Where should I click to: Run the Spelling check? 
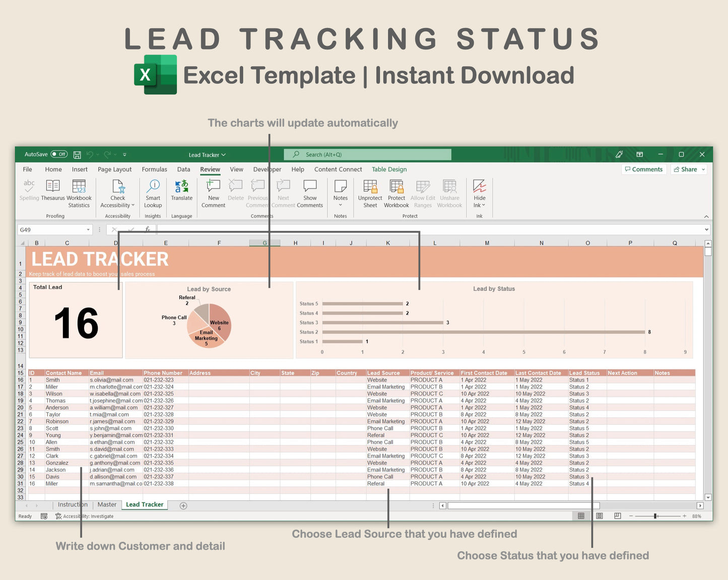29,193
